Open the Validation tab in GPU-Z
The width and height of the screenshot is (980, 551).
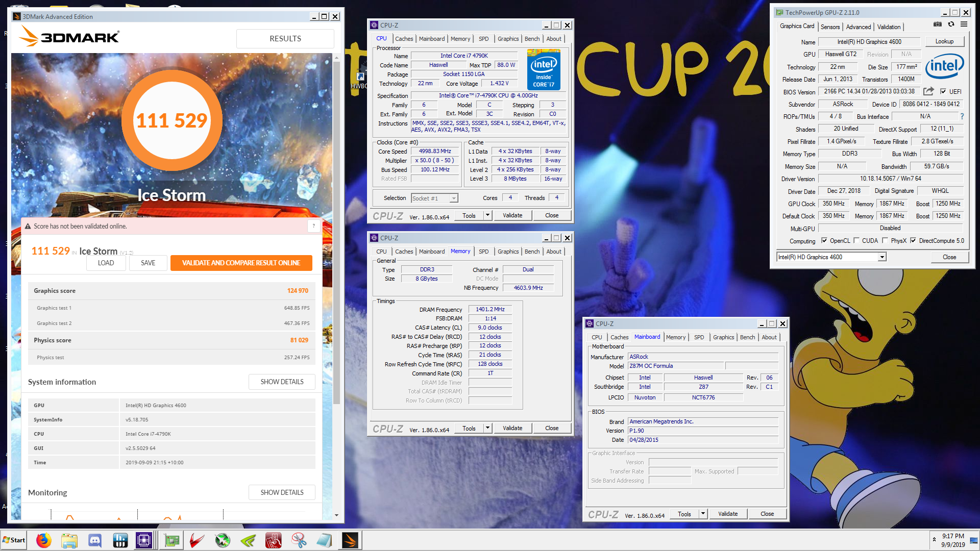click(x=889, y=27)
